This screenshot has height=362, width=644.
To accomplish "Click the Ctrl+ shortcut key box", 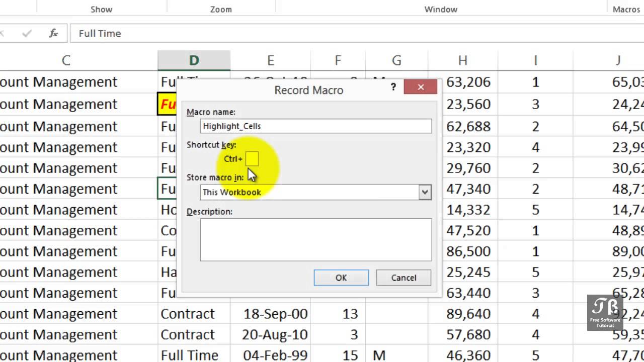I will coord(252,159).
